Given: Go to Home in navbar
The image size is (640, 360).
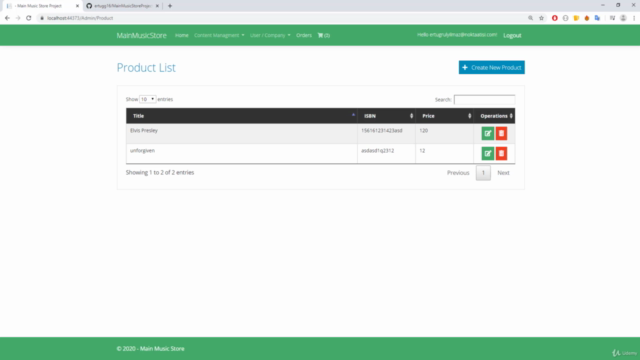Looking at the screenshot, I should click(182, 36).
